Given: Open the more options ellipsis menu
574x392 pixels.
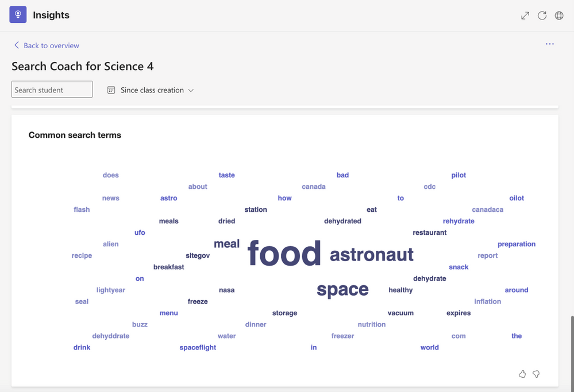Looking at the screenshot, I should point(550,44).
